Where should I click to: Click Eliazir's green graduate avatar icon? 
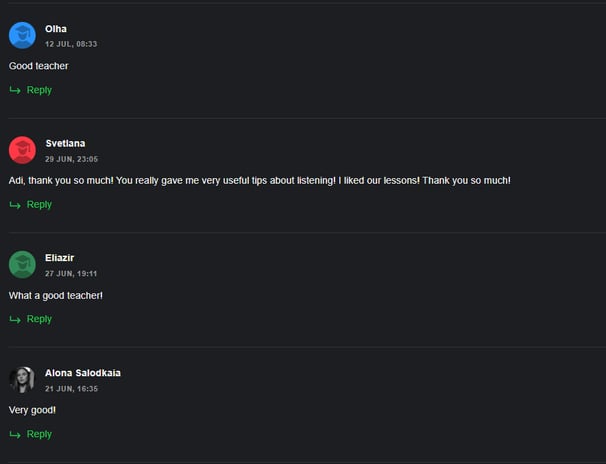[22, 265]
